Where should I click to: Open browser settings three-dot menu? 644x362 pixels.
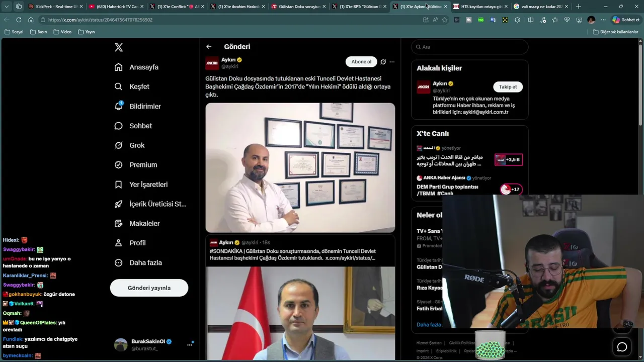(603, 20)
